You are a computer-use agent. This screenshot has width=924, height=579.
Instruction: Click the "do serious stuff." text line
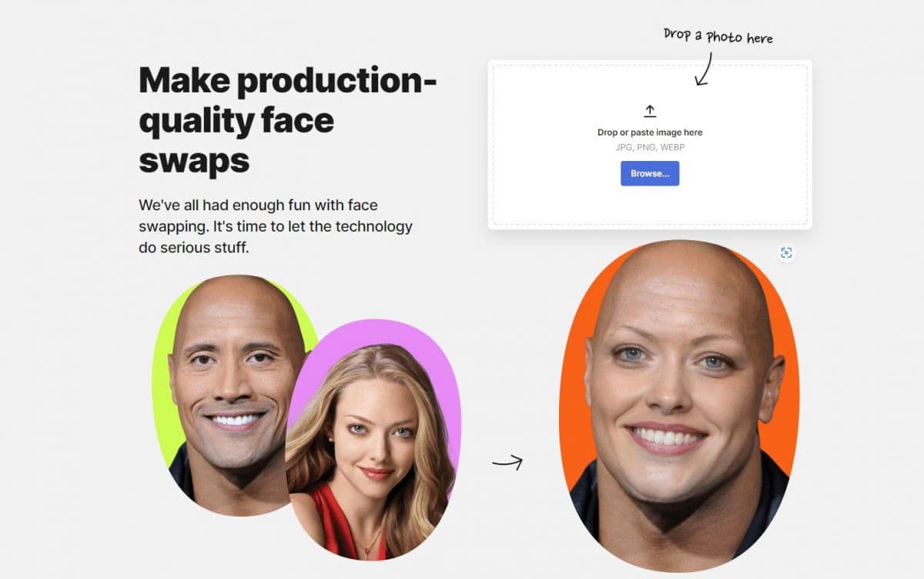pos(194,248)
